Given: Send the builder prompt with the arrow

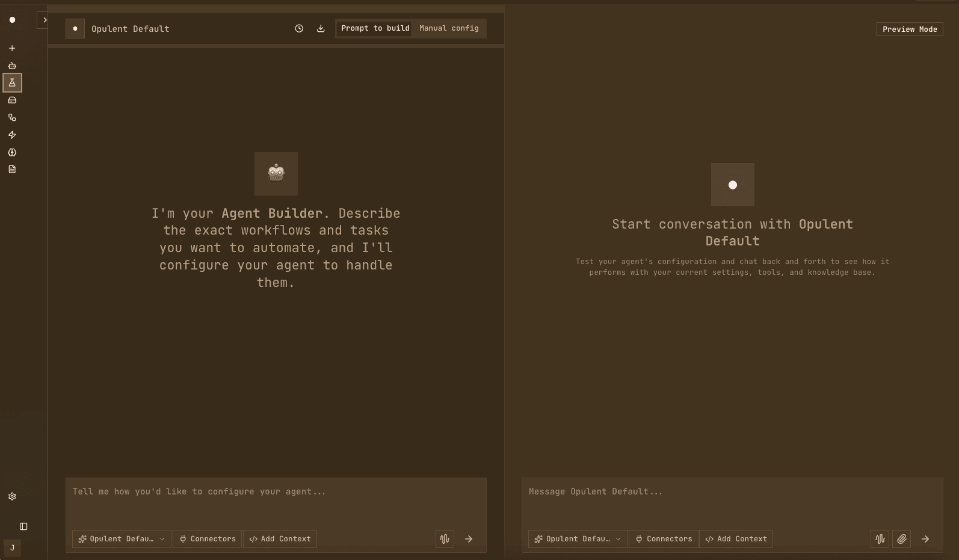Looking at the screenshot, I should (x=469, y=539).
